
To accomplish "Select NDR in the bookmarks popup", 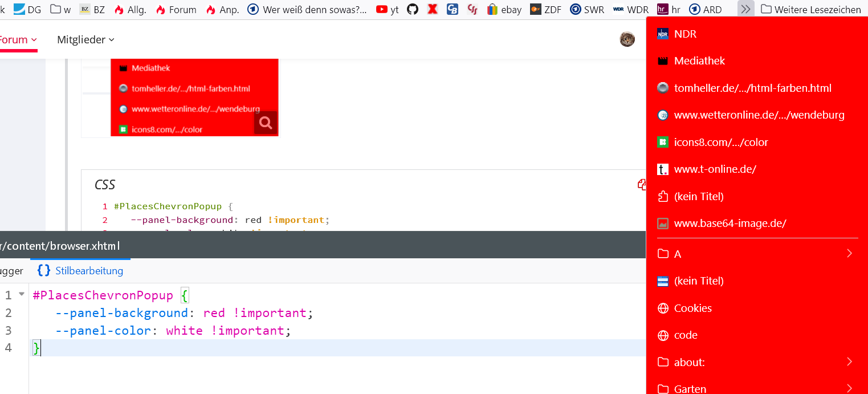I will 685,34.
